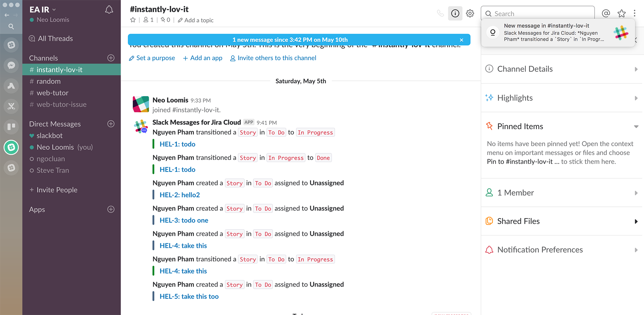This screenshot has width=644, height=315.
Task: Expand the Notification Preferences section
Action: coord(562,250)
